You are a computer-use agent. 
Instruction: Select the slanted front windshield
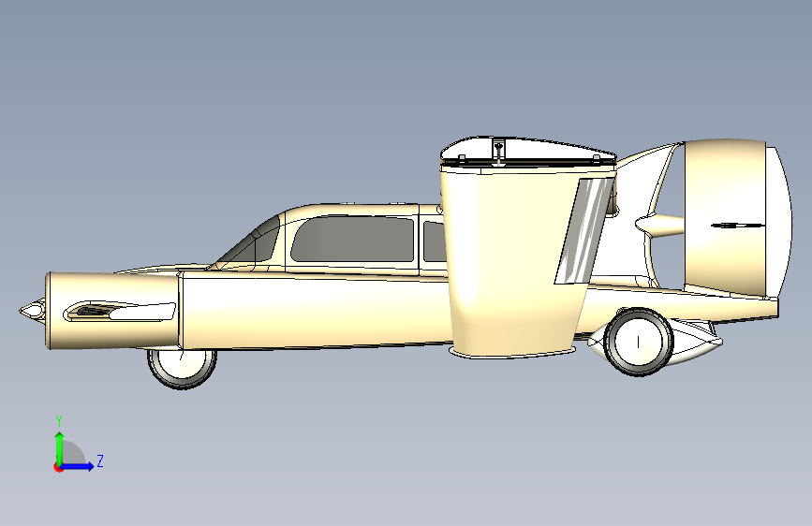pyautogui.click(x=251, y=242)
